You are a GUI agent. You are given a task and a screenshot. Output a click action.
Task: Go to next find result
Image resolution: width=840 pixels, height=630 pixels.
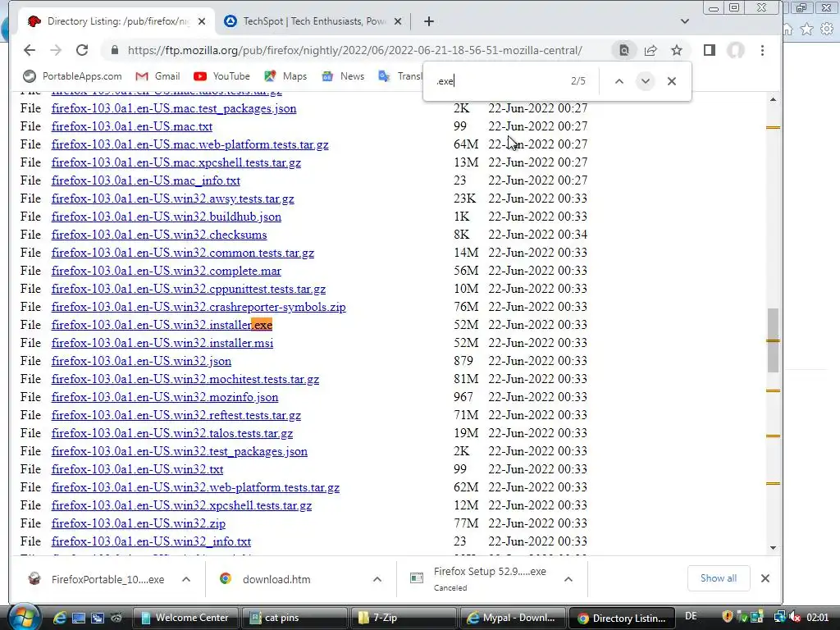point(646,81)
